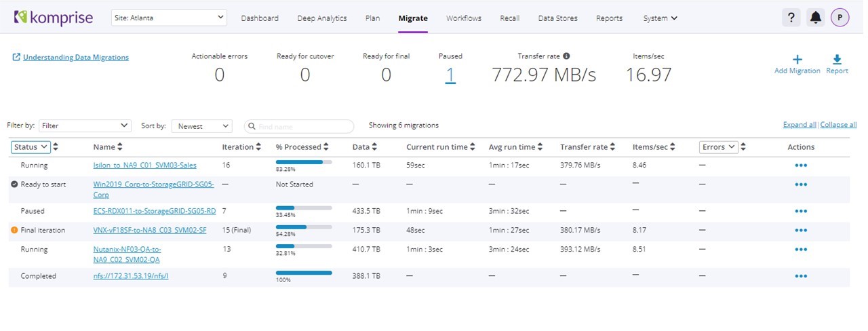
Task: Click the 83.28% progress bar
Action: coord(304,162)
